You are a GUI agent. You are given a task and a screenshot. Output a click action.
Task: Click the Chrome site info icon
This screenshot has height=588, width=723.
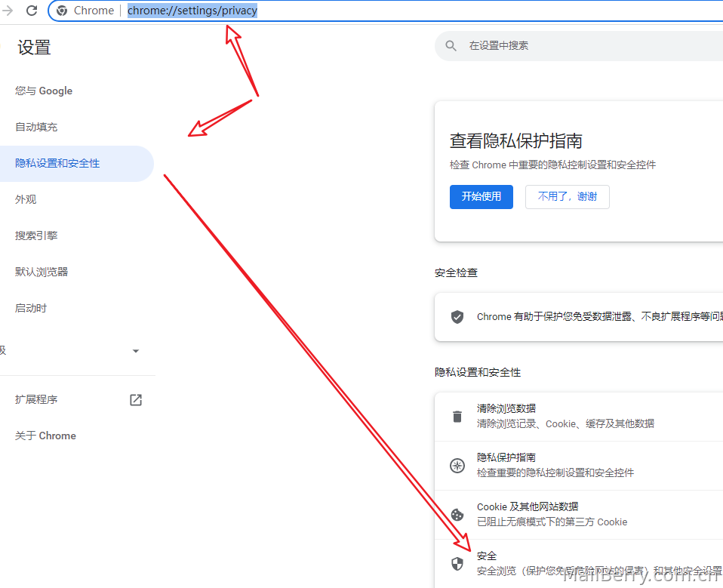[x=62, y=11]
